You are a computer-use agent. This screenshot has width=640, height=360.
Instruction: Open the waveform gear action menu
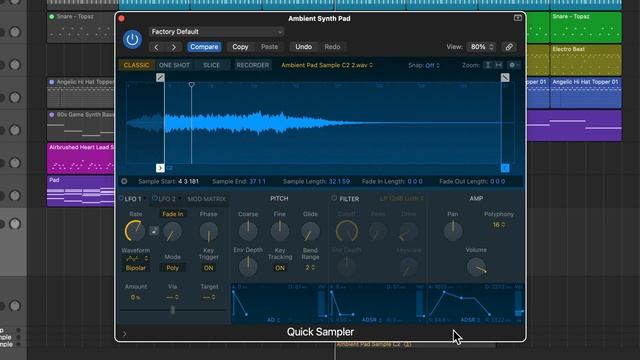point(513,65)
